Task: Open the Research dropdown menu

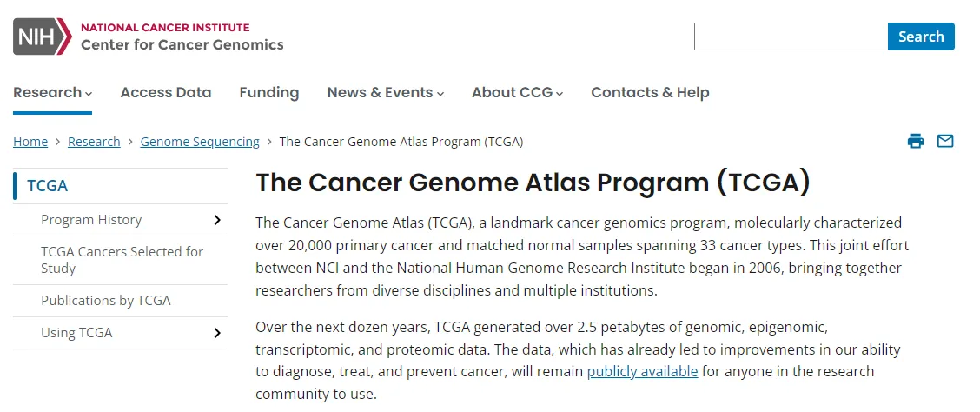Action: (52, 93)
